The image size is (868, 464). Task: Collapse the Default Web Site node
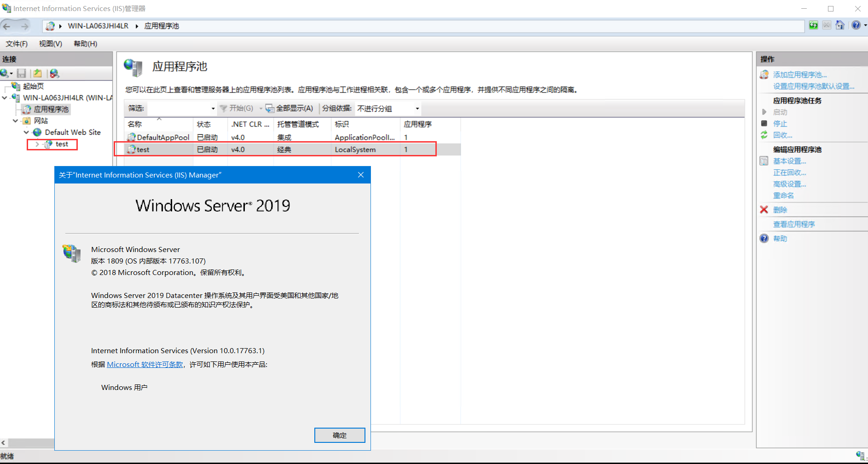[27, 132]
